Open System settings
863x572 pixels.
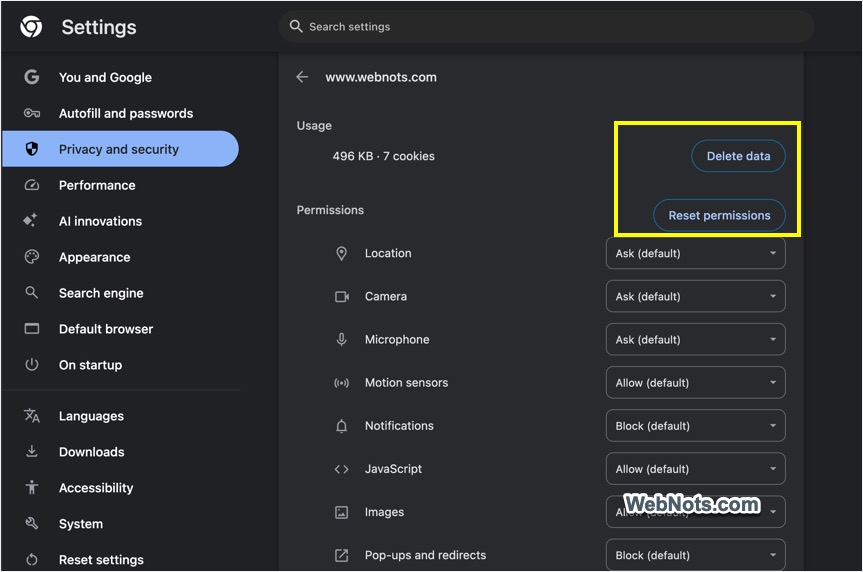(120, 524)
